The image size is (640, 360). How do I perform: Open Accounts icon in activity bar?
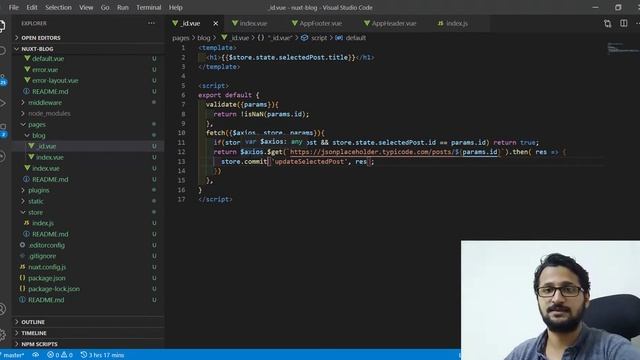[x=2, y=309]
